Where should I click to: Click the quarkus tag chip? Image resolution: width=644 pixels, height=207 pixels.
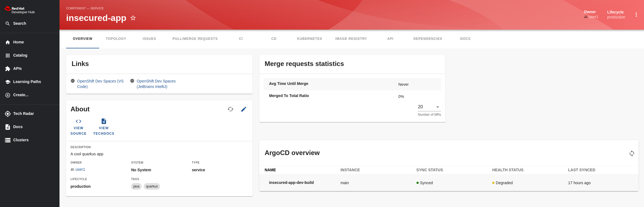click(152, 186)
